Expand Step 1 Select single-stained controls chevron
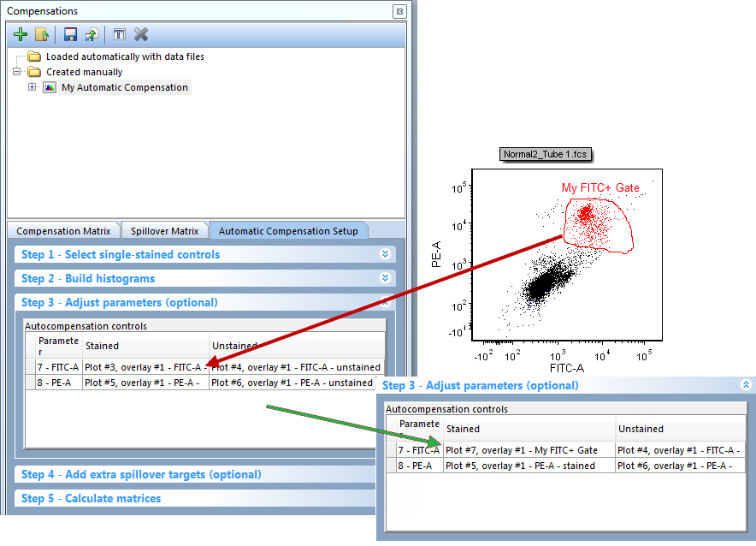756x546 pixels. pyautogui.click(x=385, y=254)
